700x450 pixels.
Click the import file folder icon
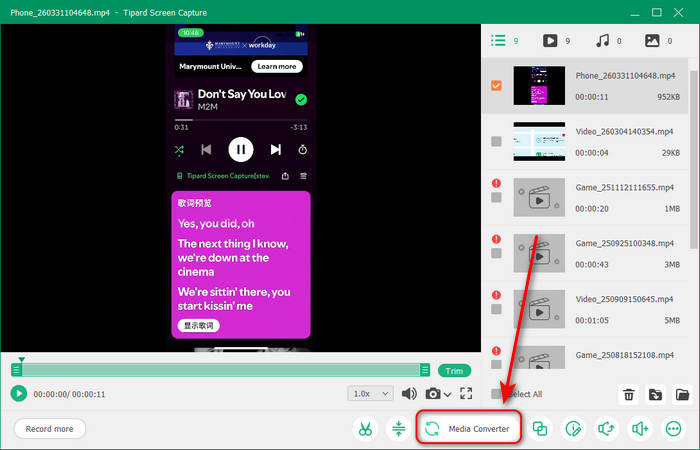(x=655, y=395)
